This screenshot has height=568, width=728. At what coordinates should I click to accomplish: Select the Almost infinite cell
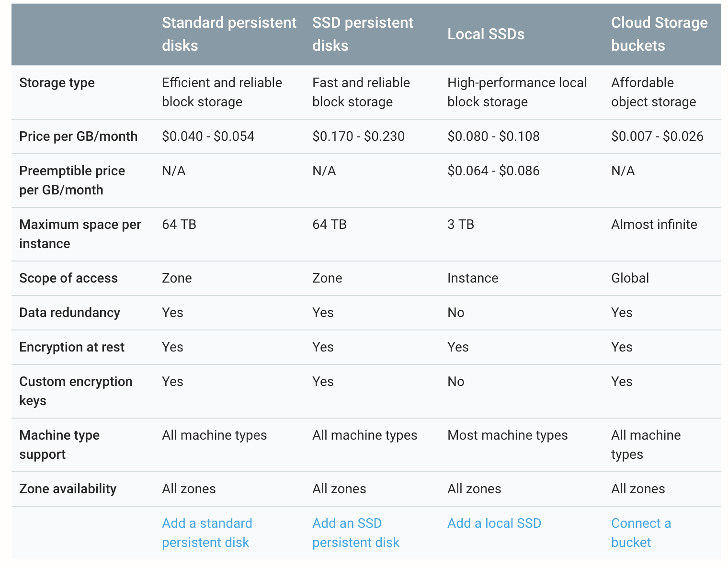(654, 225)
